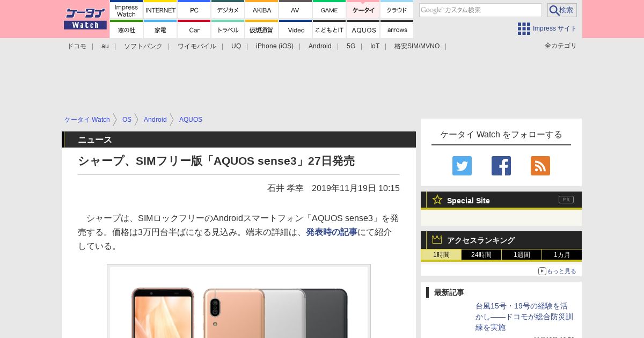The width and height of the screenshot is (644, 338).
Task: Open the AV nav tab
Action: [296, 10]
